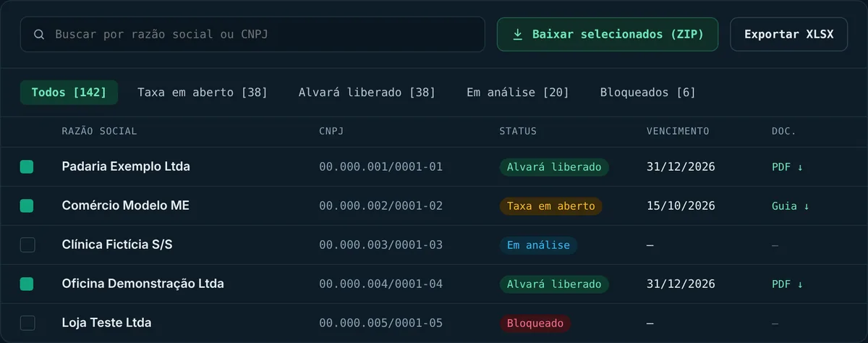Screen dimensions: 868x343
Task: Download the PDF for Oficina Demonstração Ltda
Action: 788,284
